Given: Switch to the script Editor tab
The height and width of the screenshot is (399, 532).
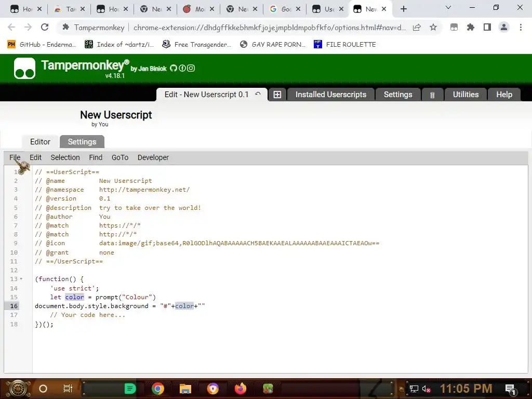Looking at the screenshot, I should click(40, 142).
